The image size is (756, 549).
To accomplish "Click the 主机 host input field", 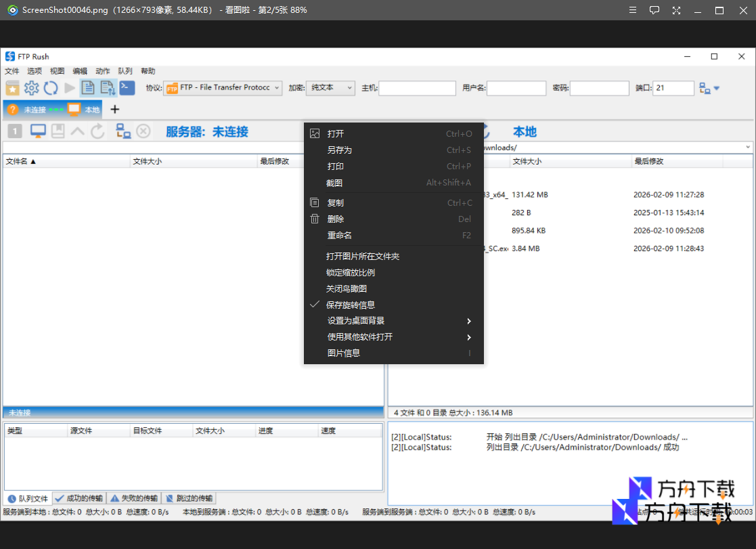I will [417, 88].
